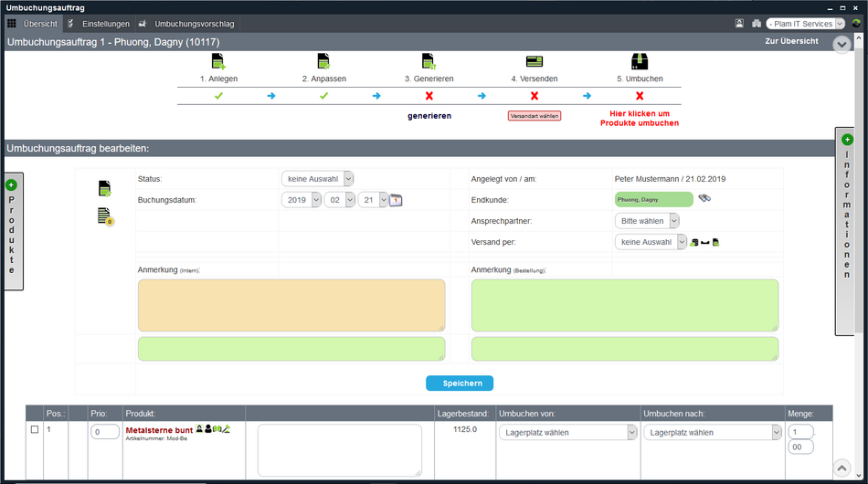Click the '5. Umbuchen' box icon

[x=639, y=61]
